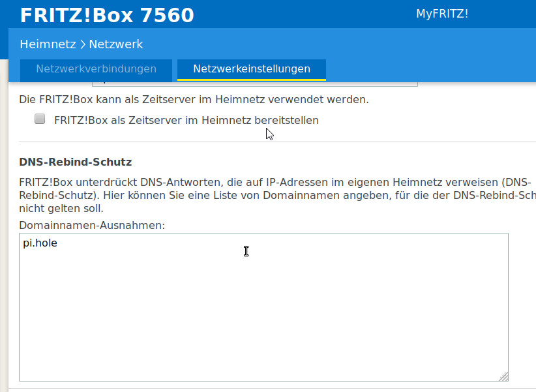Select the Netzwerkeinstellungen tab
536x392 pixels.
[x=252, y=70]
